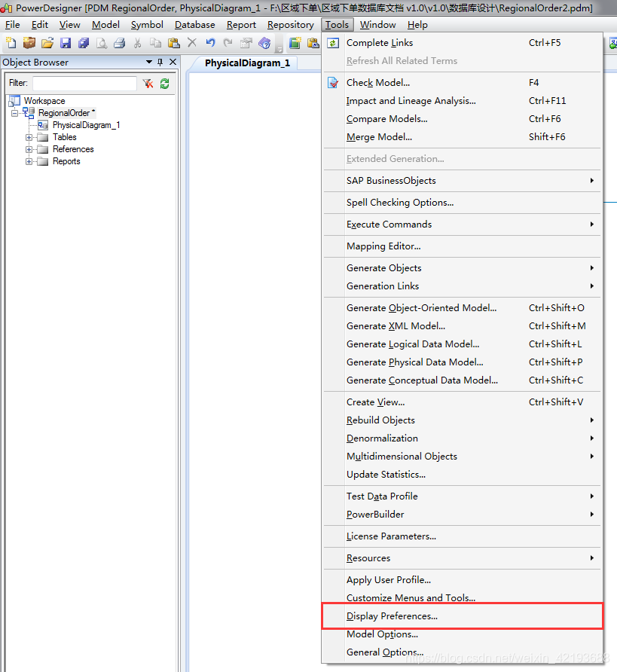Open the Report menu
Viewport: 617px width, 672px height.
pos(241,25)
